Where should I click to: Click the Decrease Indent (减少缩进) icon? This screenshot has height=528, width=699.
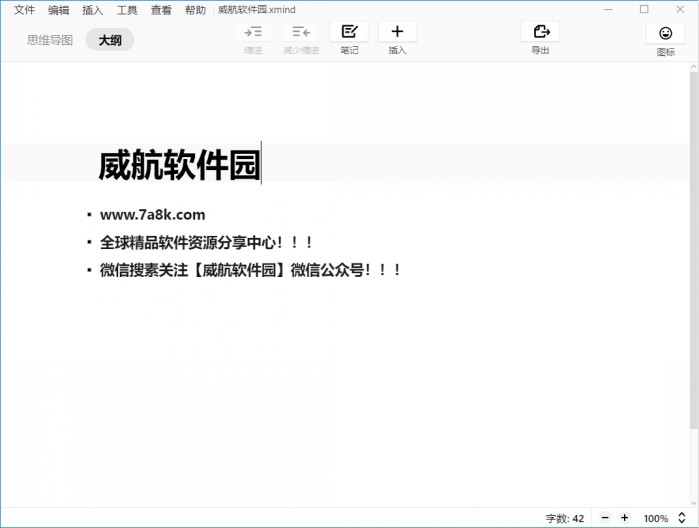click(x=301, y=32)
